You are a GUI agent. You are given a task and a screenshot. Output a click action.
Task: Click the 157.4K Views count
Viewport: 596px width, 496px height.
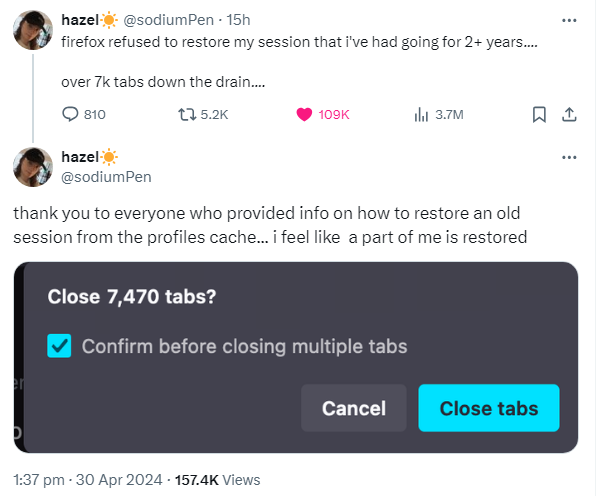tap(217, 480)
